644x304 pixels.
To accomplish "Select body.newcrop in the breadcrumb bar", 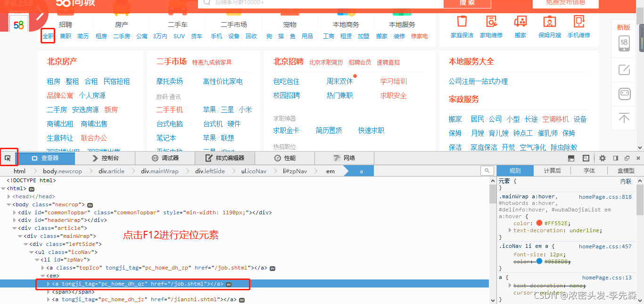I will coord(62,171).
